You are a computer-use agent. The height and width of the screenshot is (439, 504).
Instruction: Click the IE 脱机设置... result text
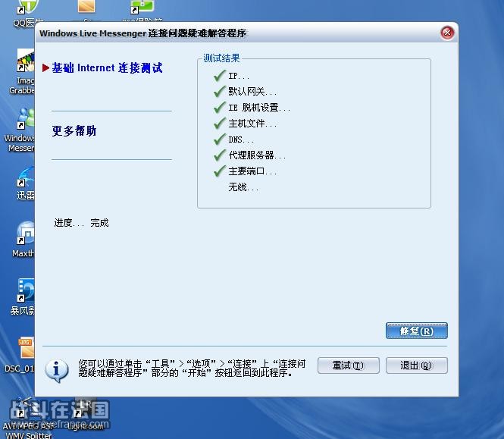click(259, 108)
